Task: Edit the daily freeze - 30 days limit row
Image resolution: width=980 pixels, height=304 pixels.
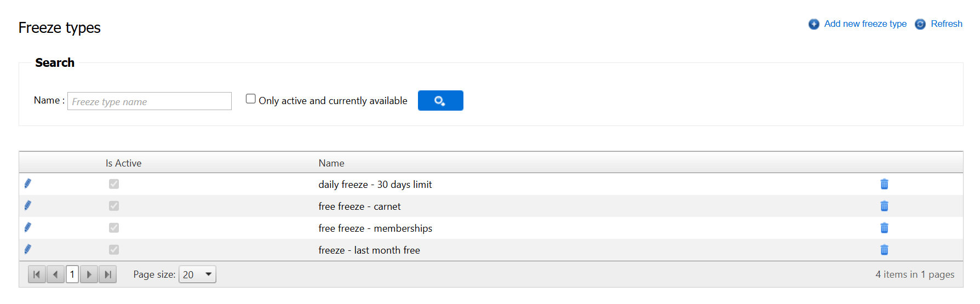Action: point(28,184)
